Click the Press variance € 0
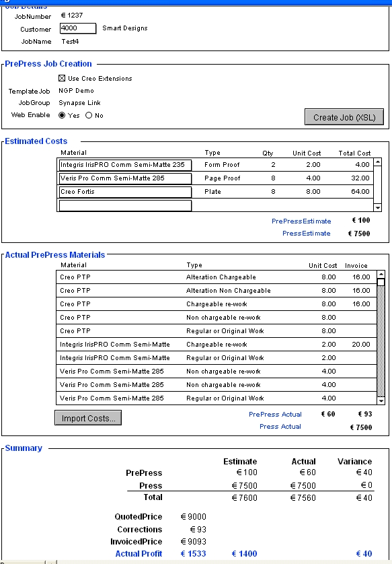The height and width of the screenshot is (564, 392). point(367,485)
